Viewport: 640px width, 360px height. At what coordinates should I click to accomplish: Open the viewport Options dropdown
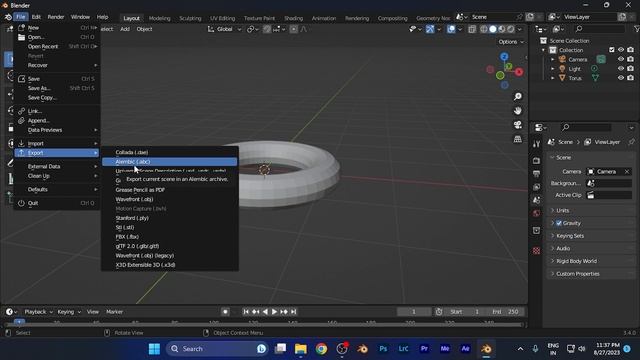coord(511,42)
